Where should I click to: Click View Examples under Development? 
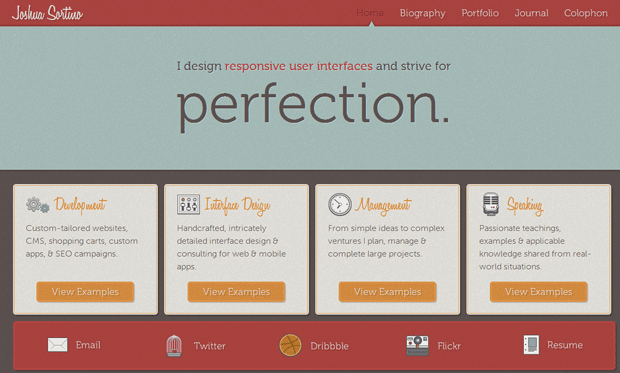coord(85,292)
